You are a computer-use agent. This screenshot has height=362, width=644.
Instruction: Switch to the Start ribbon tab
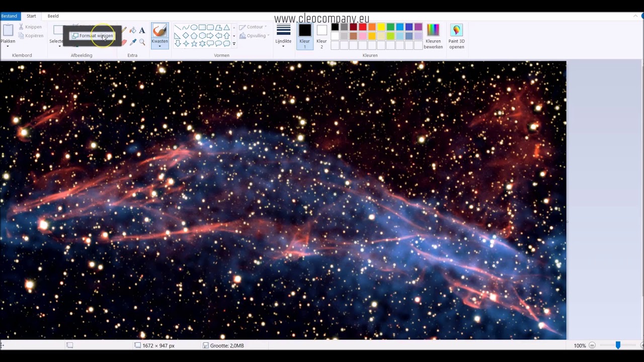(x=31, y=16)
